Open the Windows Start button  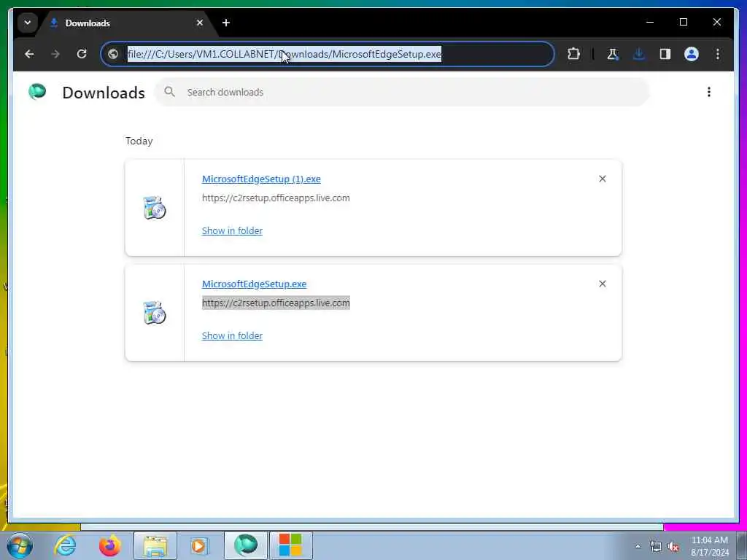tap(20, 545)
